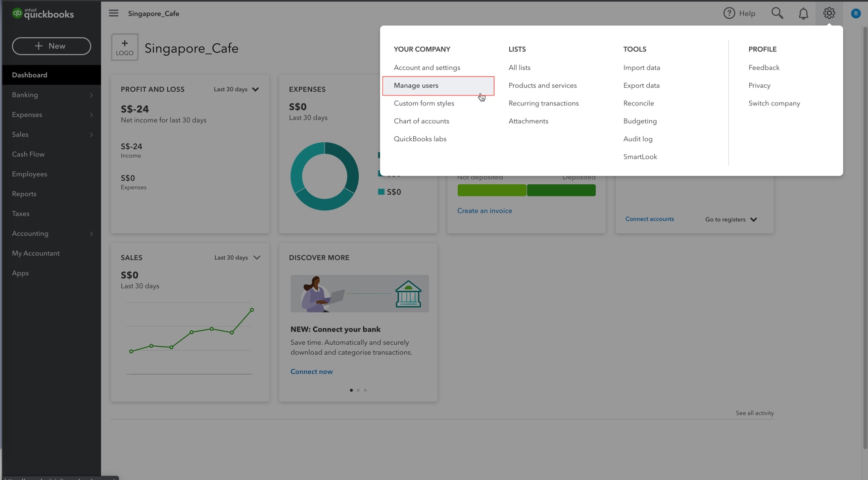Select Manage users from the menu

click(416, 85)
